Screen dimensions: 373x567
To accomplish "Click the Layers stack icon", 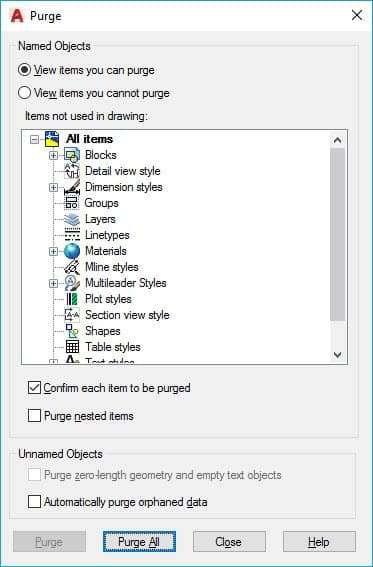I will tap(72, 219).
